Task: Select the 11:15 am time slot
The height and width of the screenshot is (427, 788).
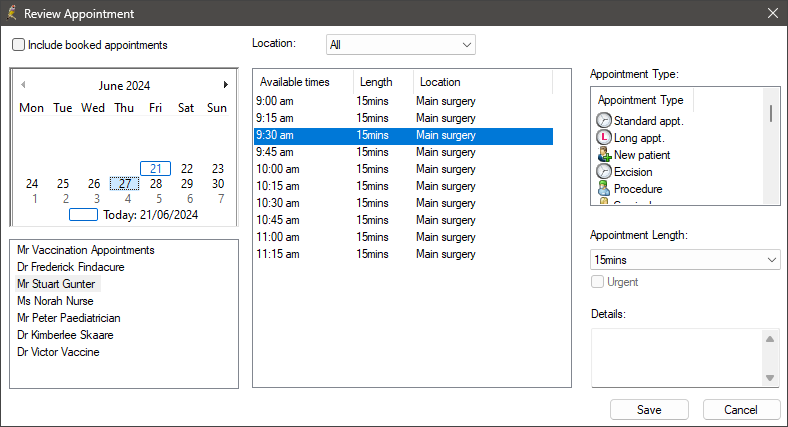Action: coord(404,254)
